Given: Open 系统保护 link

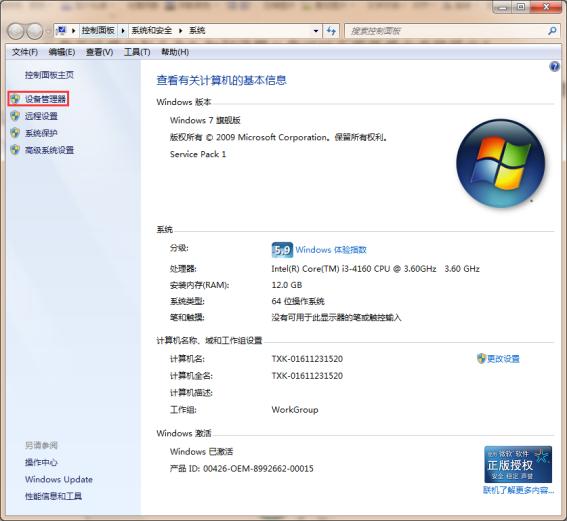Looking at the screenshot, I should (41, 133).
